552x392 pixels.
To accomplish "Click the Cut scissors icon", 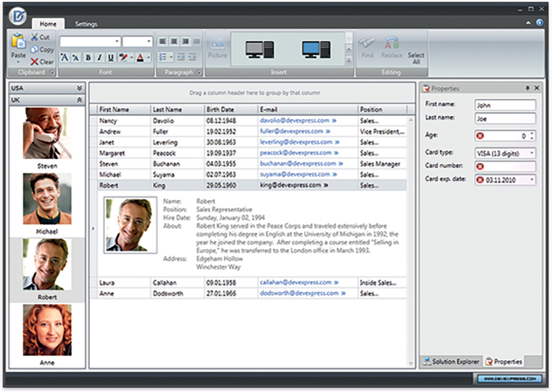I will click(35, 37).
